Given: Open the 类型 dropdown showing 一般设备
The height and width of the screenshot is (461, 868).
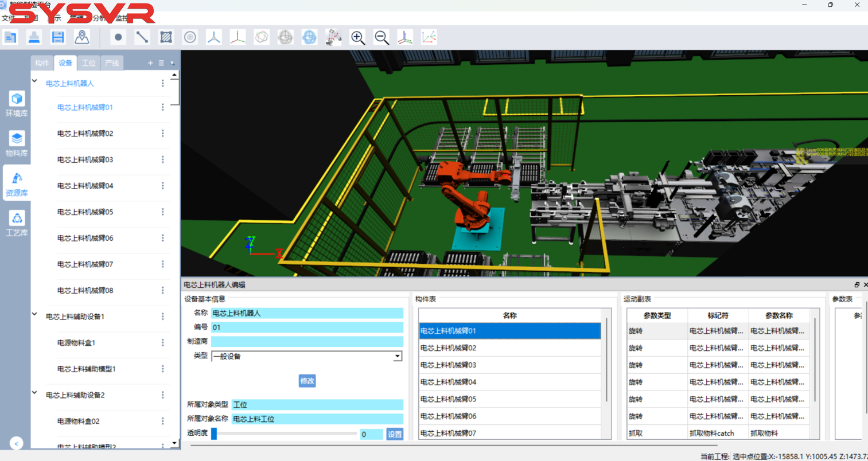Looking at the screenshot, I should point(307,356).
